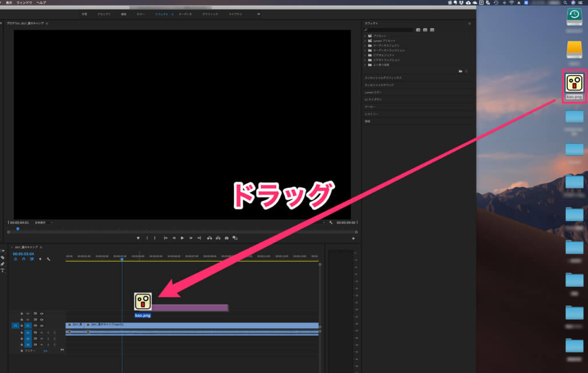Click Step Forward one frame button

pyautogui.click(x=190, y=238)
